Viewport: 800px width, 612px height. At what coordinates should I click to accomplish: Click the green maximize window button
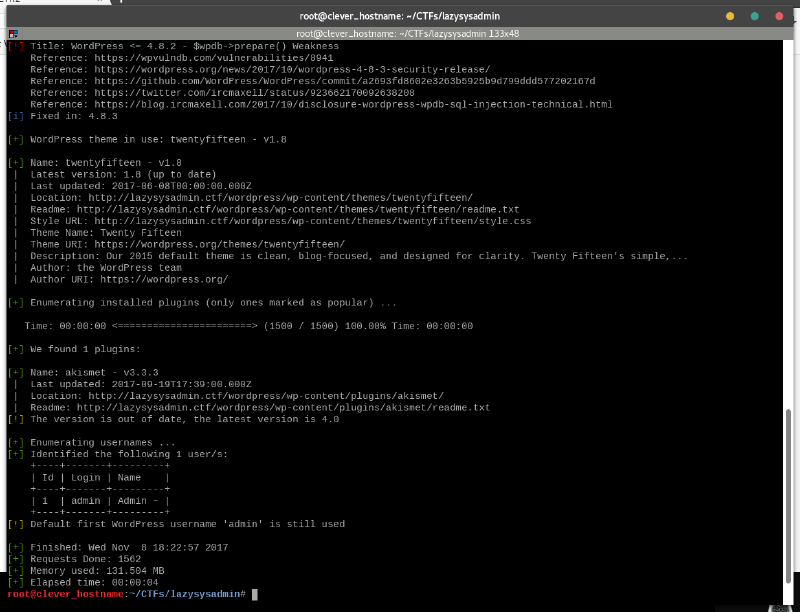click(754, 16)
